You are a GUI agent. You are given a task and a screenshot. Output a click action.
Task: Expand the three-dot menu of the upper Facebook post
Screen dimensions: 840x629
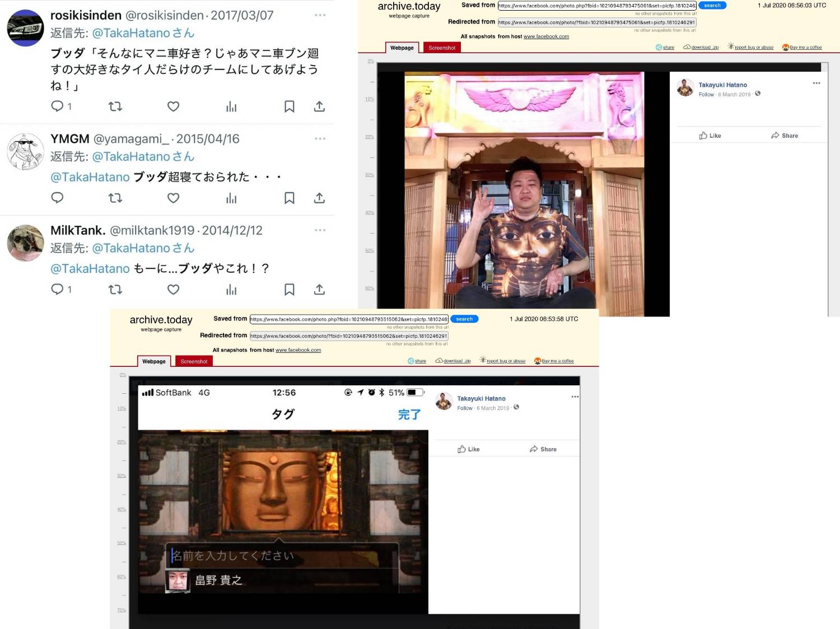click(x=816, y=83)
